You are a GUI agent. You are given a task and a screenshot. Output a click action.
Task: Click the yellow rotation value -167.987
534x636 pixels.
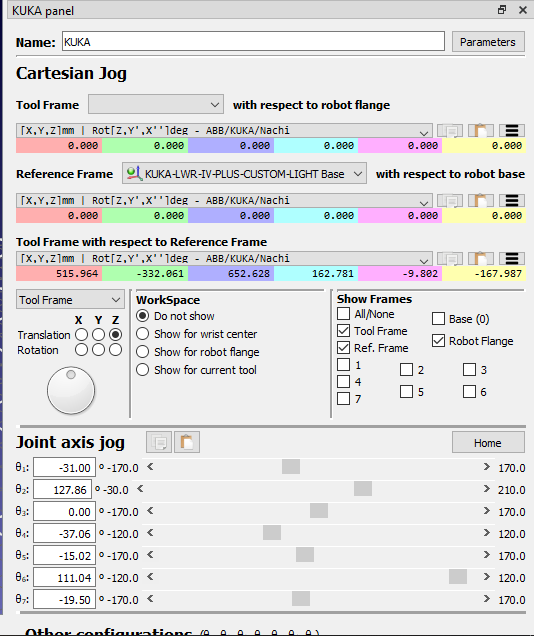[484, 274]
